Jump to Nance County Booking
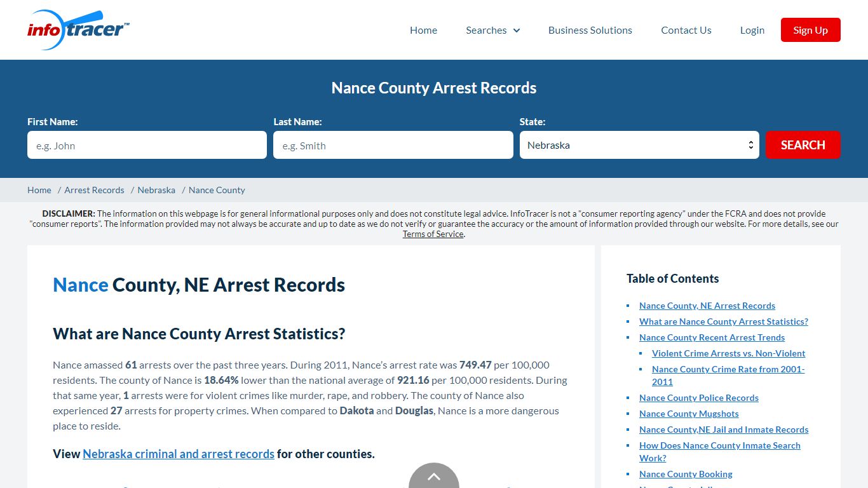This screenshot has height=488, width=868. [686, 474]
